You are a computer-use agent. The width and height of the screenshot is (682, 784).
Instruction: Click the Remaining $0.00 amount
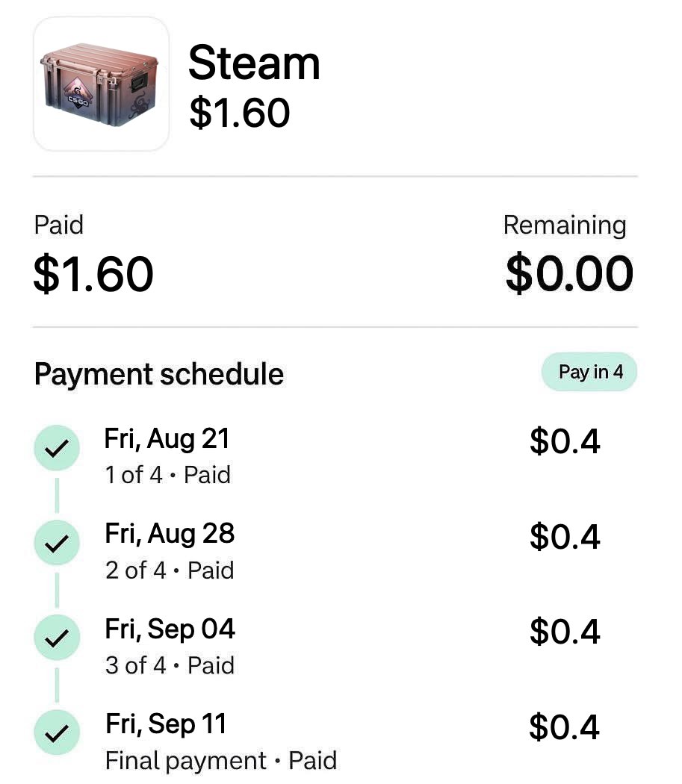(569, 273)
